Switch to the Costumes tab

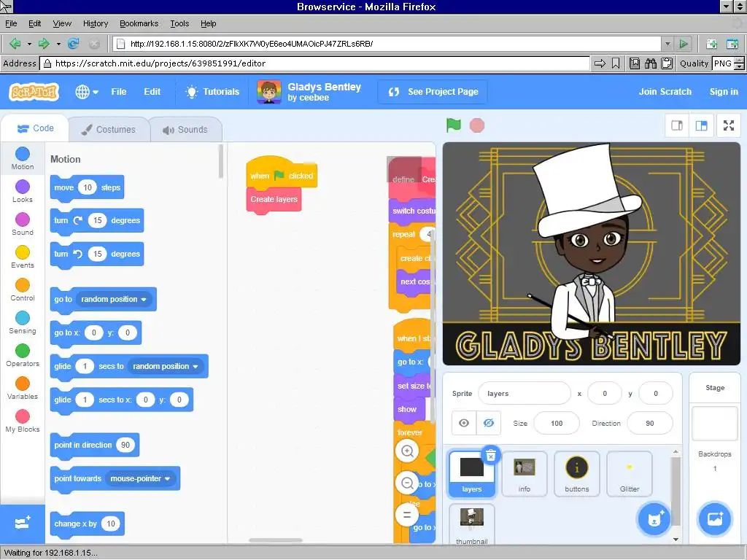click(109, 130)
